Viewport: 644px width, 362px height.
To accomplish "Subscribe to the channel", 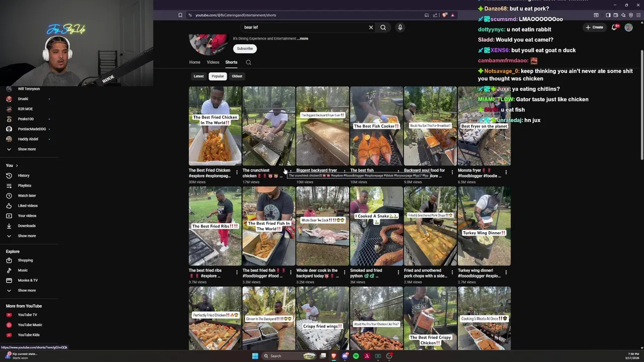I will 245,49.
